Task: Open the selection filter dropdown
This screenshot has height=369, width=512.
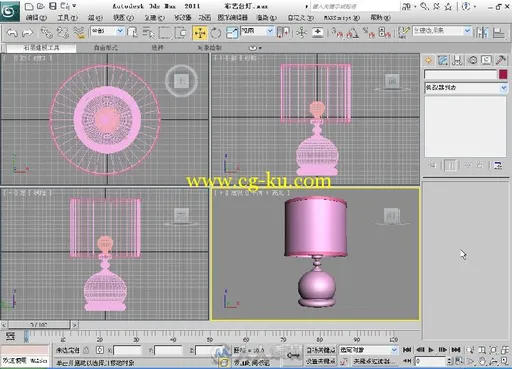Action: point(120,31)
